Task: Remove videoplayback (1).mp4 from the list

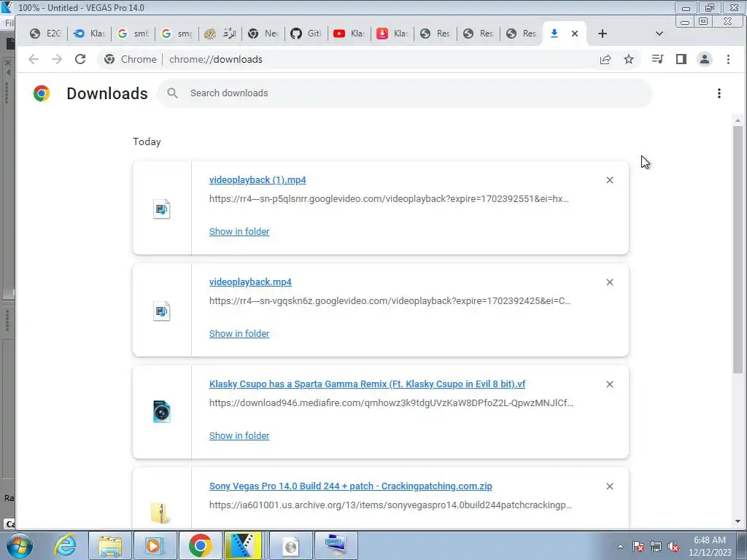Action: pyautogui.click(x=609, y=180)
